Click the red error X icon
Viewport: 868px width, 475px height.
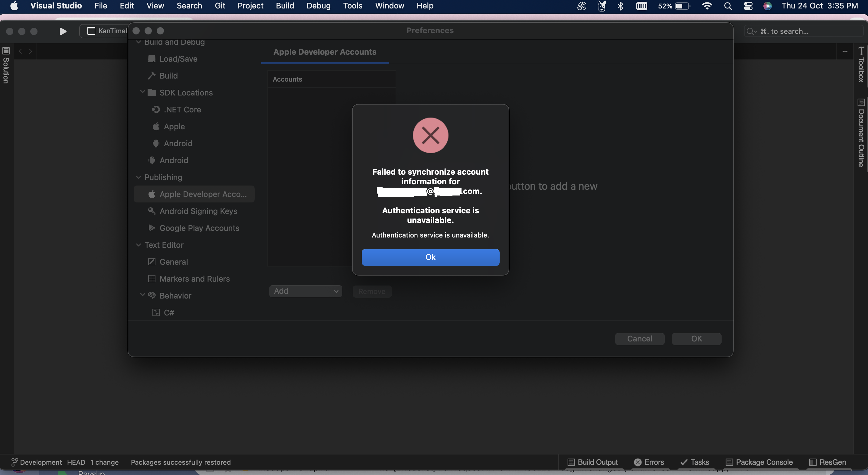coord(430,135)
